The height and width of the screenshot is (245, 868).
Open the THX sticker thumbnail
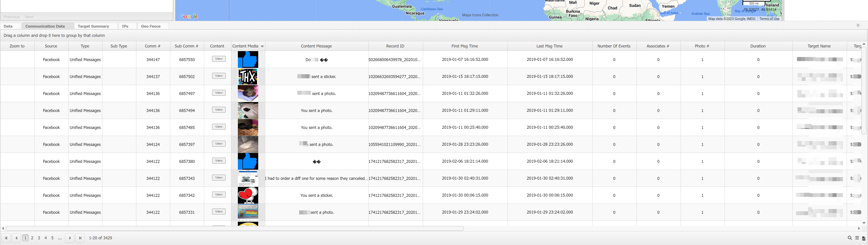pos(248,76)
